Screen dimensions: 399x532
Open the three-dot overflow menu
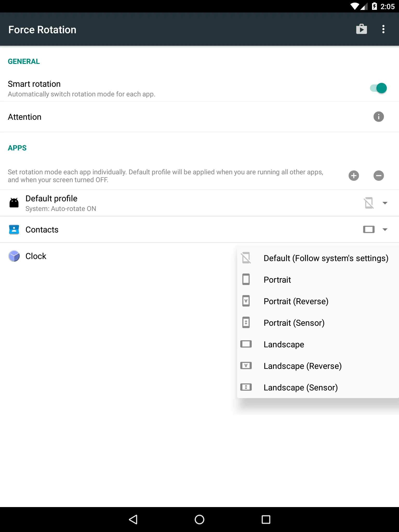tap(383, 29)
